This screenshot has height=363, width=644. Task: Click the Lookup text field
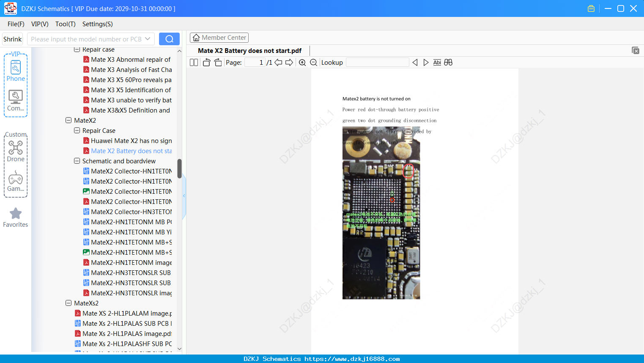tap(377, 63)
